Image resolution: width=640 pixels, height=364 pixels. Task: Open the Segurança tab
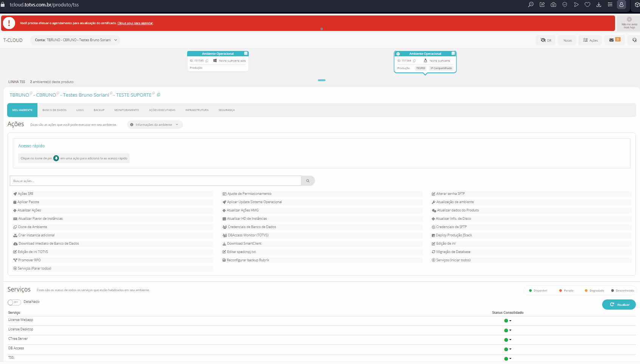(x=227, y=110)
